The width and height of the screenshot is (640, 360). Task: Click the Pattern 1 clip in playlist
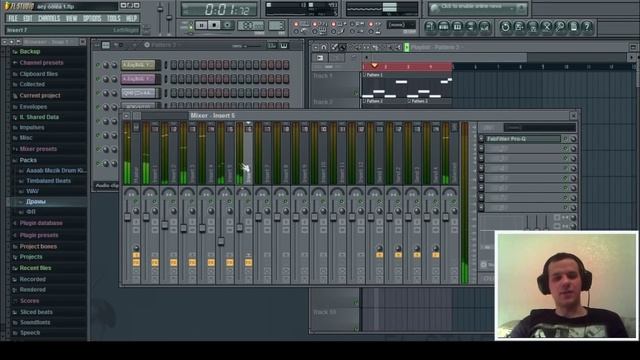[406, 86]
